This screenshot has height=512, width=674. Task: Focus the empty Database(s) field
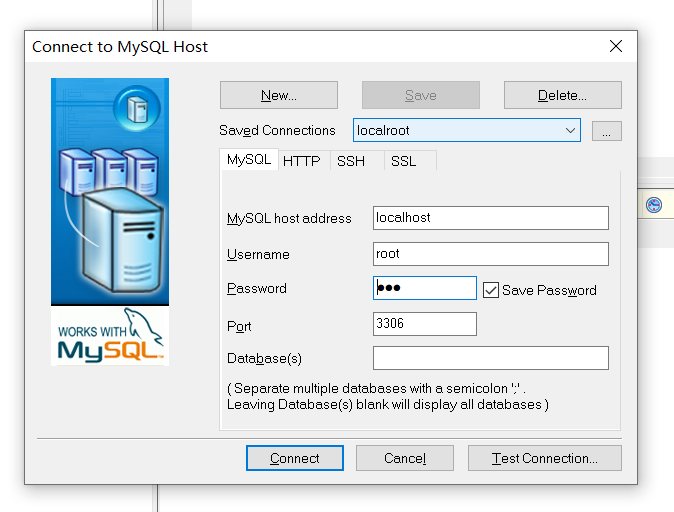(490, 358)
